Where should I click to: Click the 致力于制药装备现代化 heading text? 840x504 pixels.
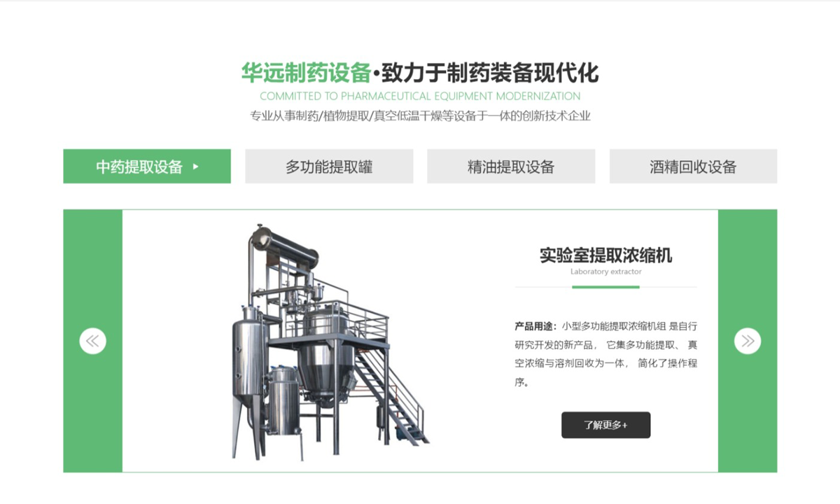(490, 72)
